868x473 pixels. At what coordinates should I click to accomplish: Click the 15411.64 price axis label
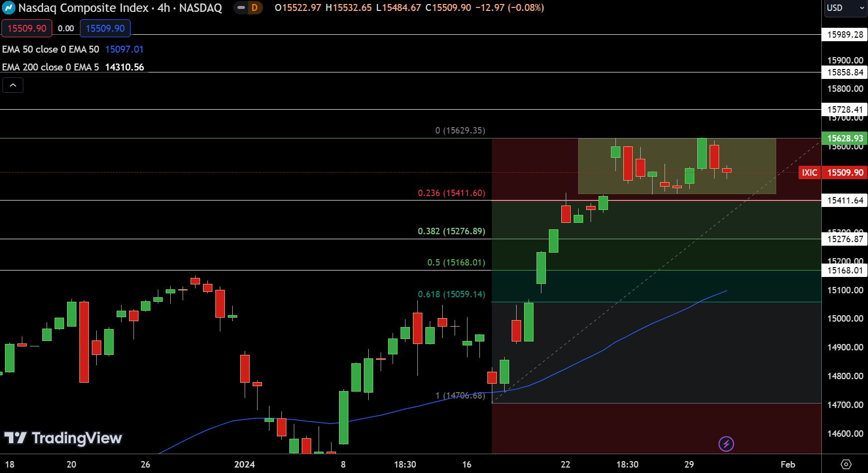(x=845, y=200)
